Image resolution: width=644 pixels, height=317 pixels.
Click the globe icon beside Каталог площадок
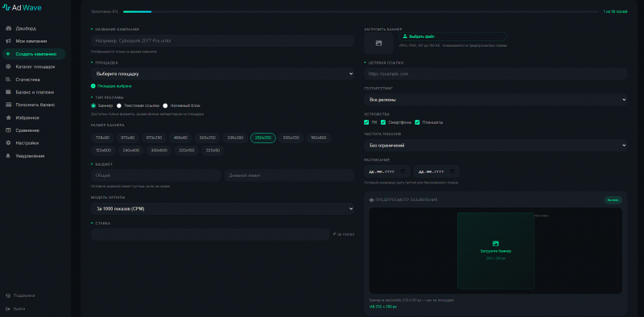[x=8, y=67]
